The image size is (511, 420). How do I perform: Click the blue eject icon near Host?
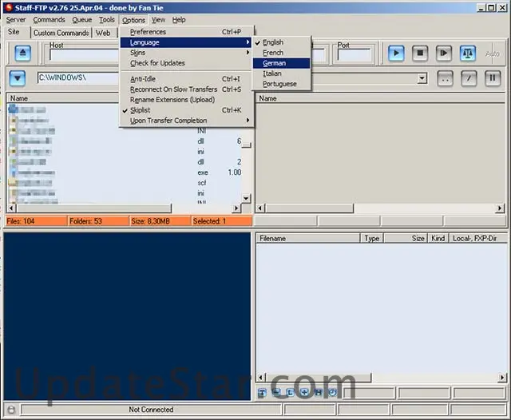point(23,53)
